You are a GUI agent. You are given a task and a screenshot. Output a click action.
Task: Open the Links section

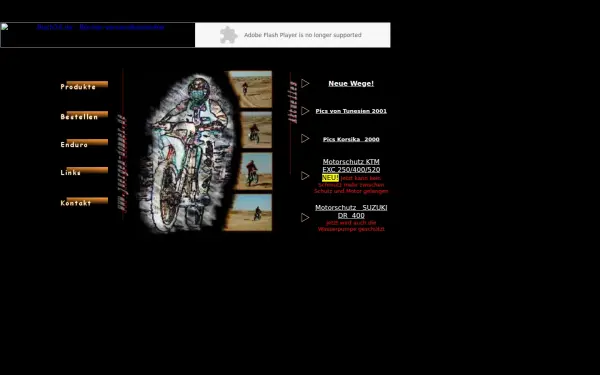coord(84,171)
